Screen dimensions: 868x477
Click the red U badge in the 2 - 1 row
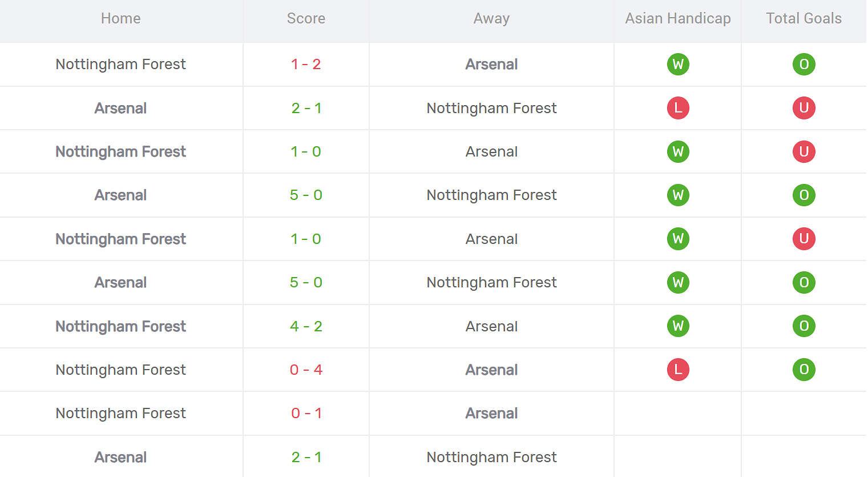[804, 108]
